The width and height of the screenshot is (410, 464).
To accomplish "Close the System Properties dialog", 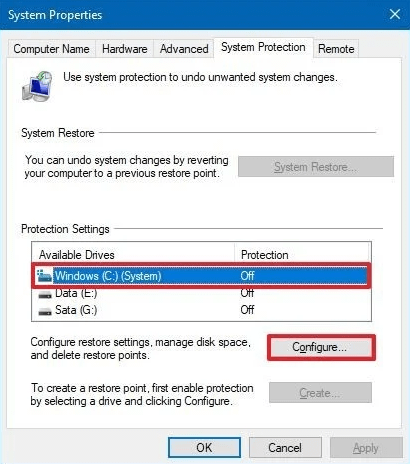I will click(x=395, y=14).
